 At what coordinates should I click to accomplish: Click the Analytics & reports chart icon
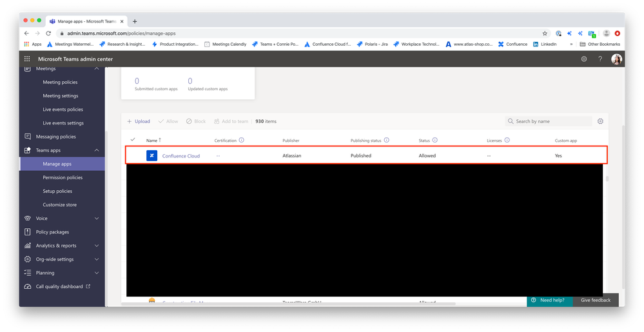pyautogui.click(x=28, y=246)
